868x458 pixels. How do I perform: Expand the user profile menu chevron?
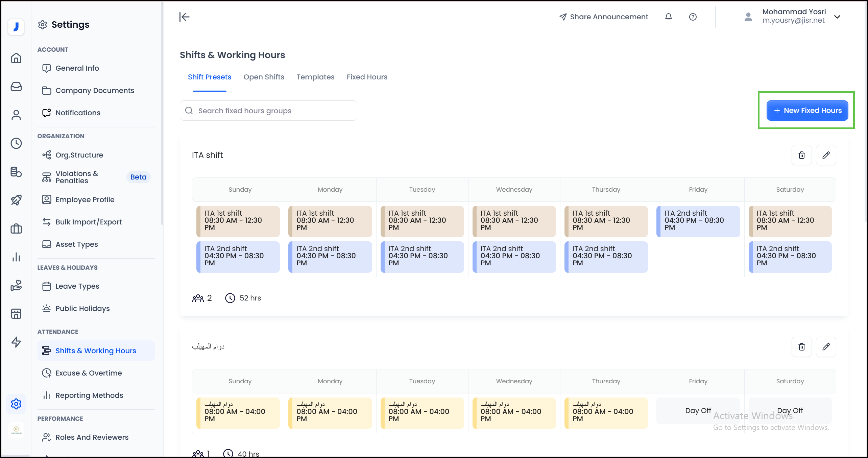click(x=838, y=17)
